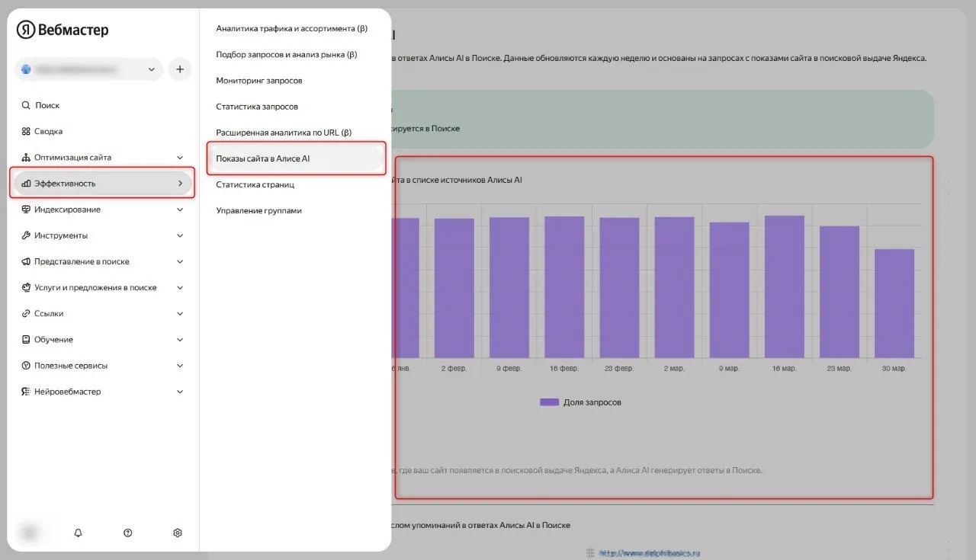The image size is (976, 560).
Task: Select Статистика запросов
Action: pyautogui.click(x=257, y=106)
